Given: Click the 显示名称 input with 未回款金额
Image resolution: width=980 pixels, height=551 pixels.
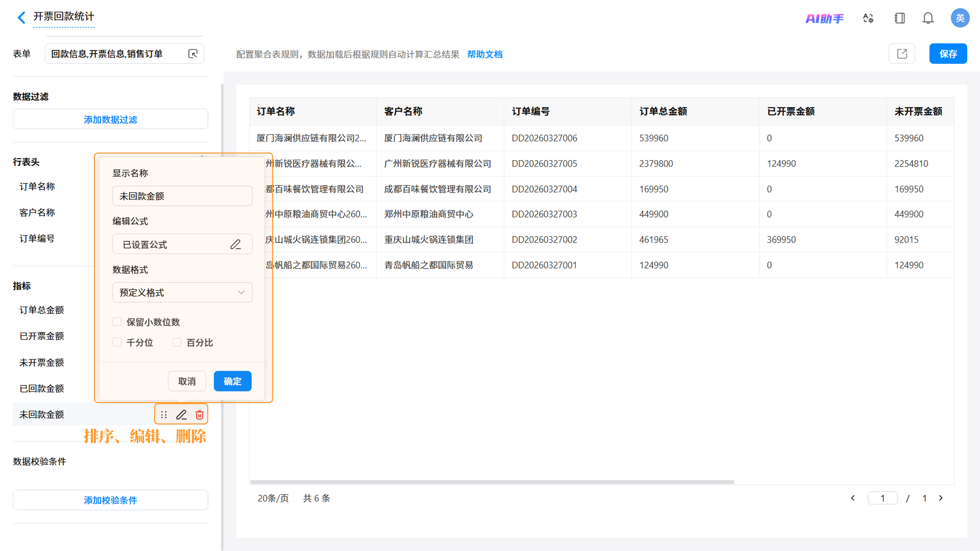Looking at the screenshot, I should click(x=182, y=196).
